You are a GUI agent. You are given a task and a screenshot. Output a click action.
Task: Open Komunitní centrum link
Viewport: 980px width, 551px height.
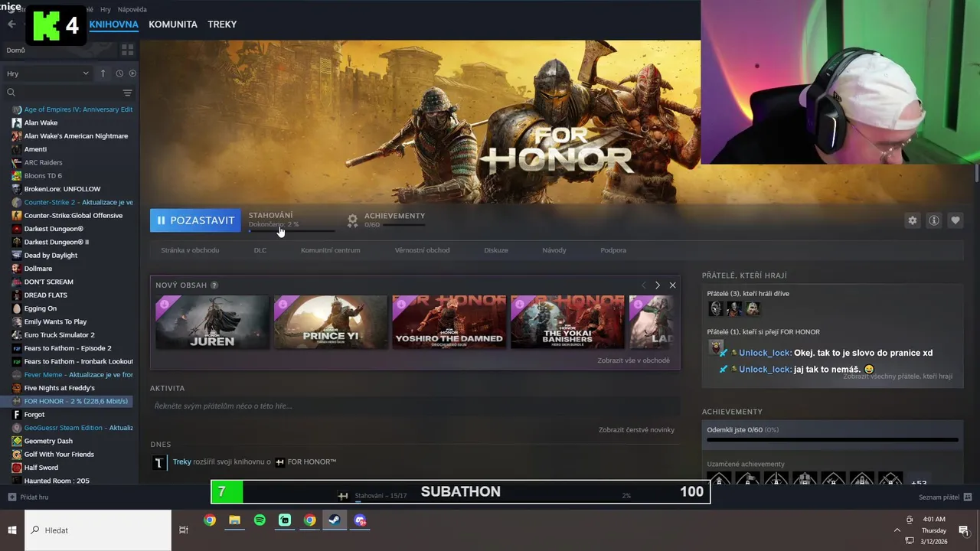point(330,250)
